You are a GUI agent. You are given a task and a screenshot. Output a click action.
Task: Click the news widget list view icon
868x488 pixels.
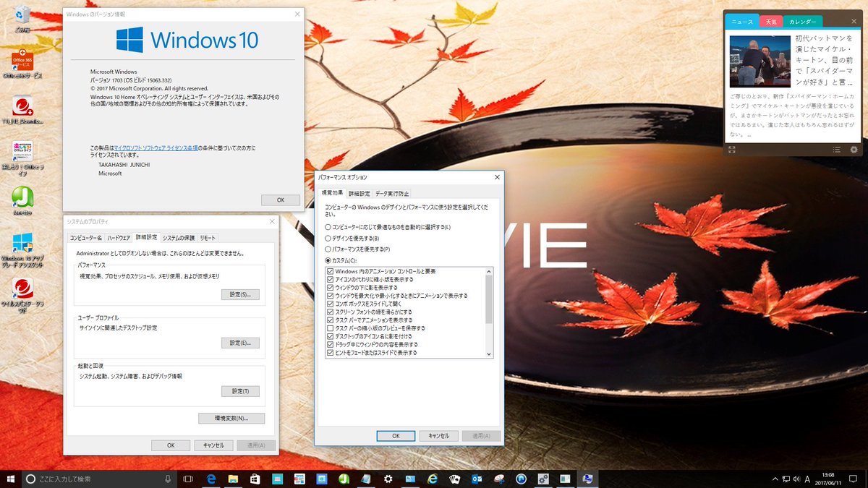[836, 150]
